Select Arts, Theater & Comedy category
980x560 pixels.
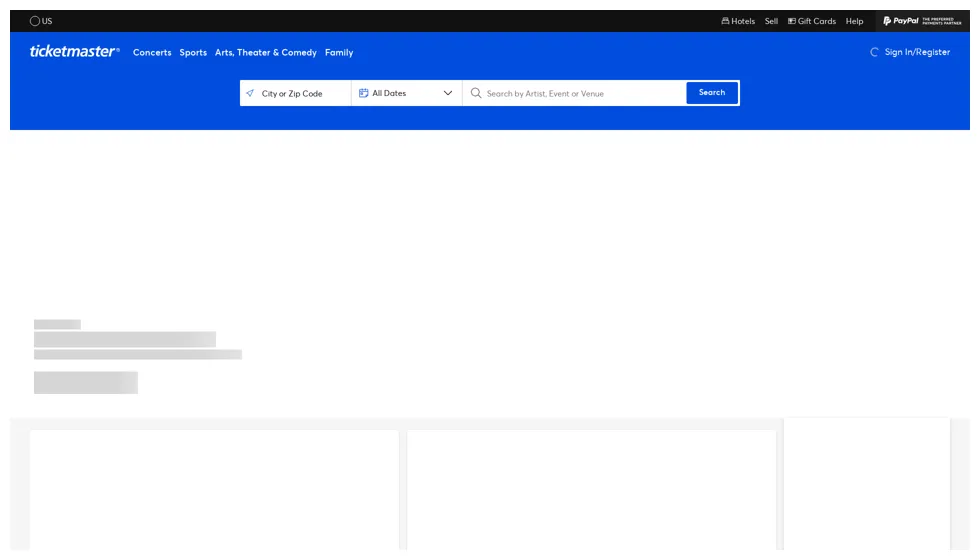click(266, 52)
